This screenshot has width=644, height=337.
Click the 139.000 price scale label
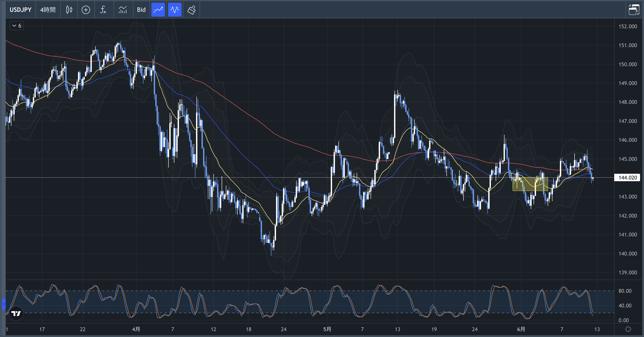628,273
